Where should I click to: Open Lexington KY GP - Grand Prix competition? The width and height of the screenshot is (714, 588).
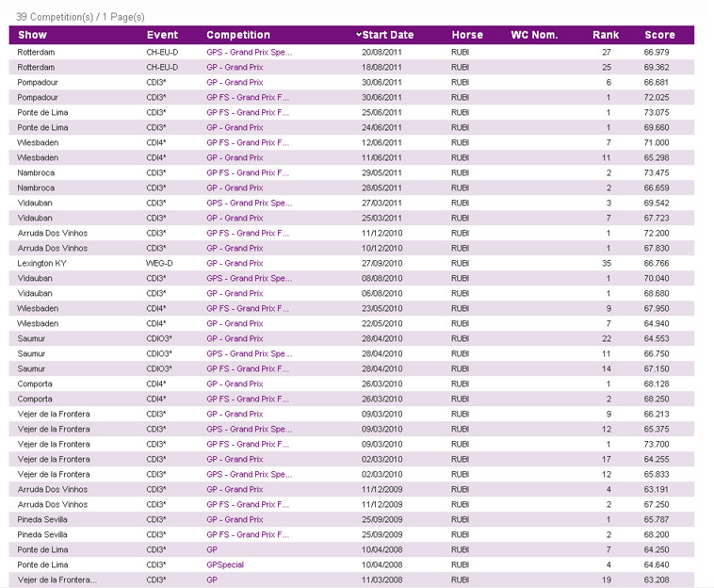pyautogui.click(x=235, y=263)
